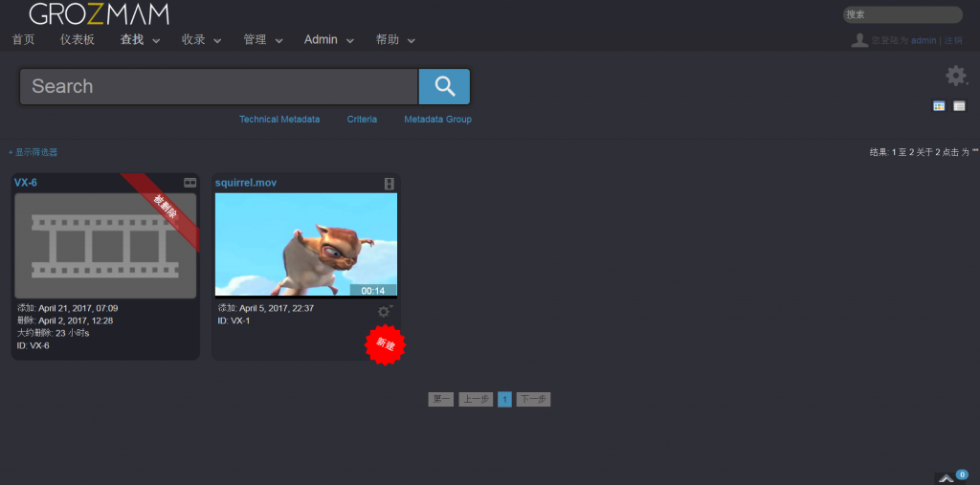Open the 管理 dropdown menu
Viewport: 980px width, 485px height.
coord(263,40)
